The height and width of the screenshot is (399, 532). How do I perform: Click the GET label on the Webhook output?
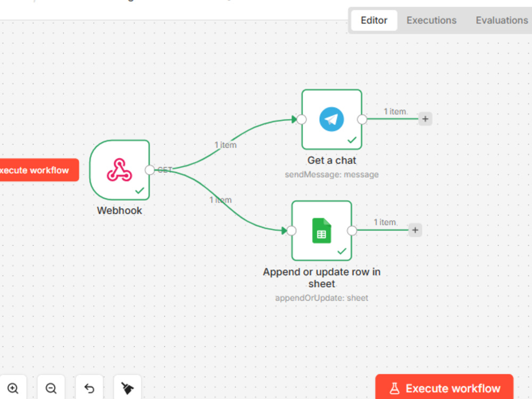[x=165, y=170]
